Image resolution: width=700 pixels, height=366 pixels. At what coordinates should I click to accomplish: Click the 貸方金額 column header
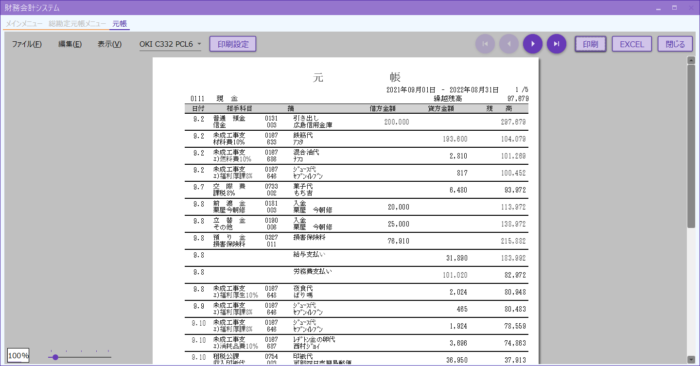441,108
